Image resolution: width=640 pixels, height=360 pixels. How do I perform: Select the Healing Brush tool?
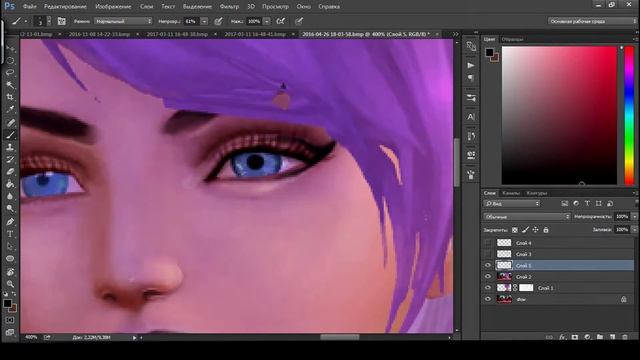point(10,122)
